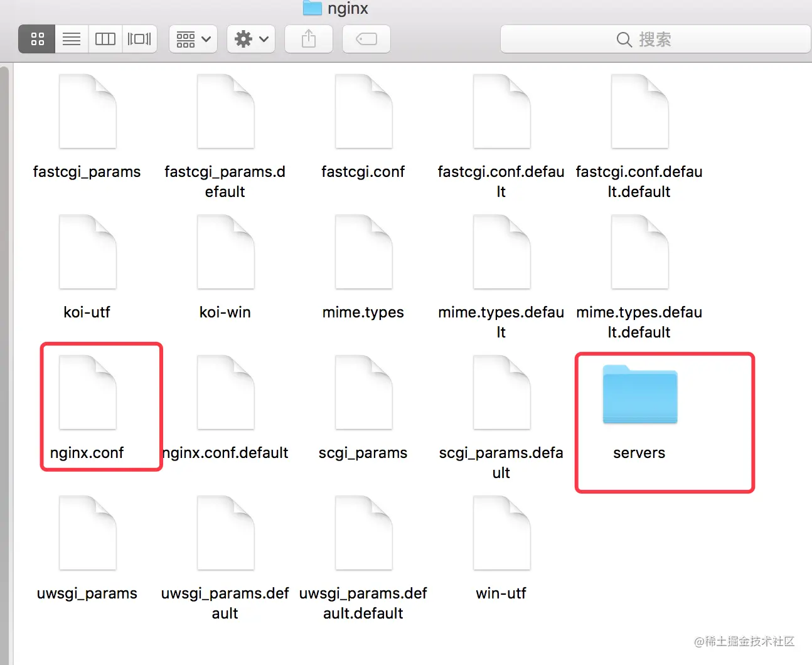This screenshot has width=812, height=665.
Task: Open the gear action menu
Action: [251, 39]
